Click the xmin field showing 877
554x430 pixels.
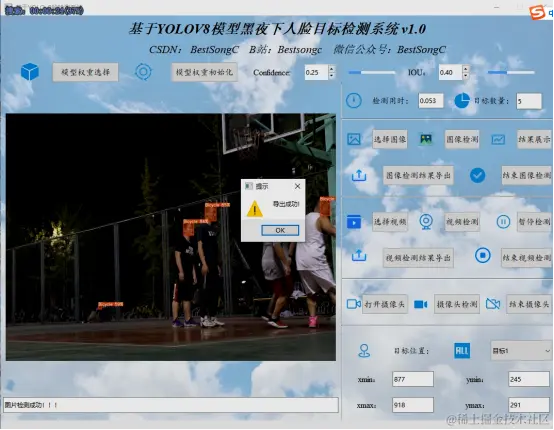click(413, 379)
